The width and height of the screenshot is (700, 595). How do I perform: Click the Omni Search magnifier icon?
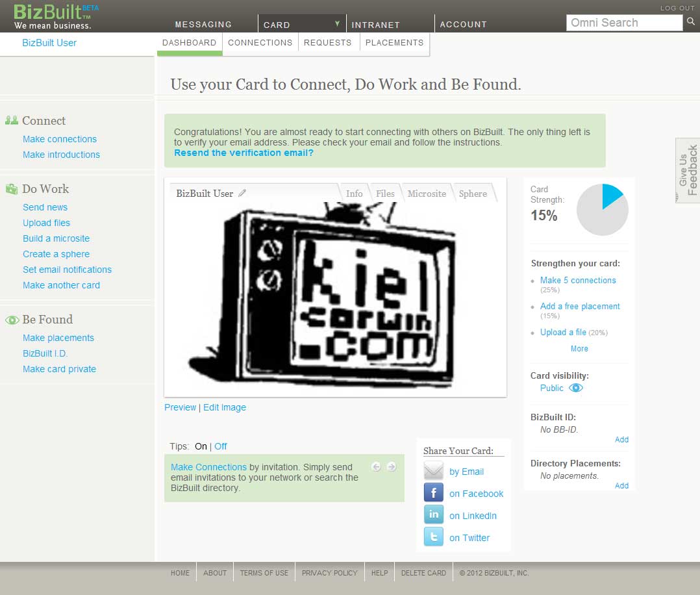point(691,21)
